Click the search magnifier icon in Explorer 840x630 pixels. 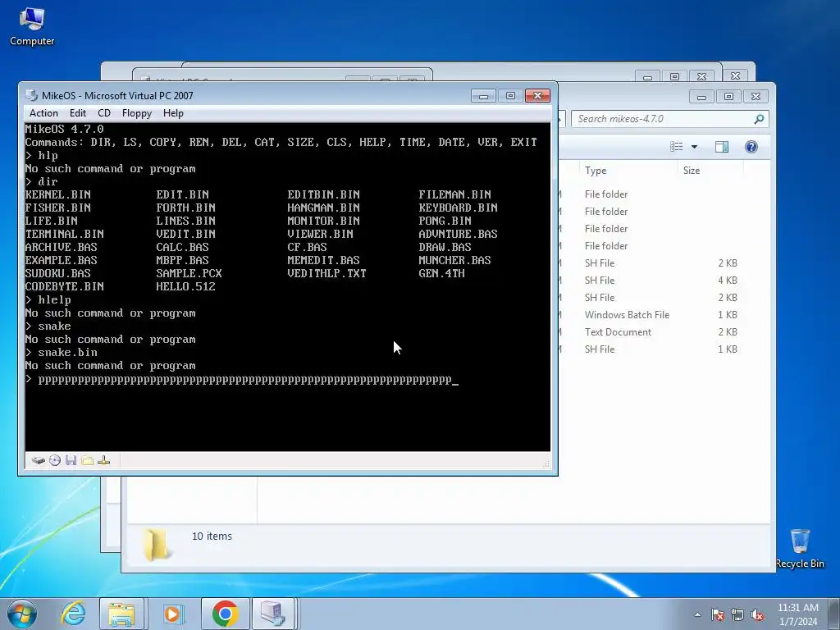759,119
